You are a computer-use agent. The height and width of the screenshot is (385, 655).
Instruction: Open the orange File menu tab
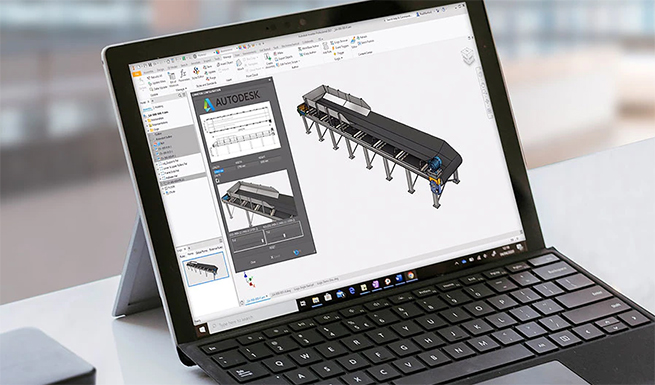tap(137, 74)
